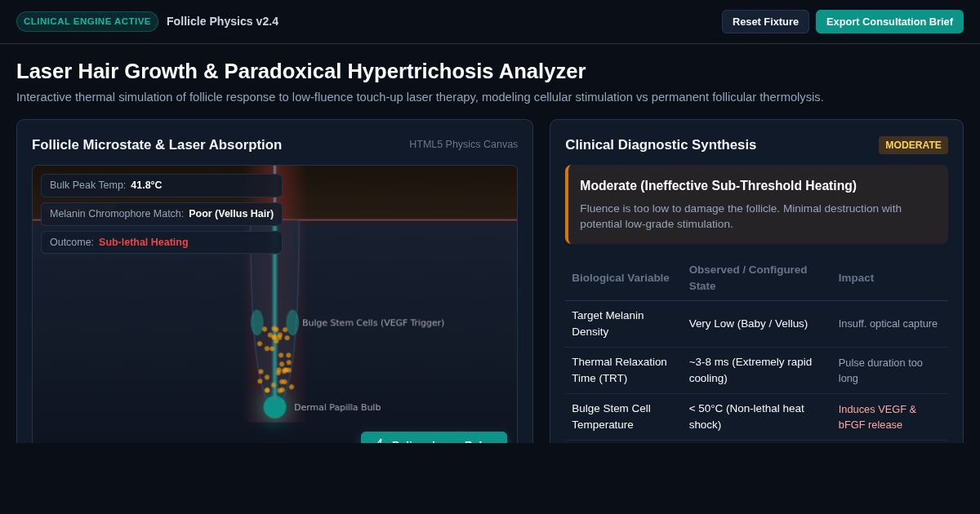Click the Bulk Peak Temp 41.8°C readout

[162, 185]
